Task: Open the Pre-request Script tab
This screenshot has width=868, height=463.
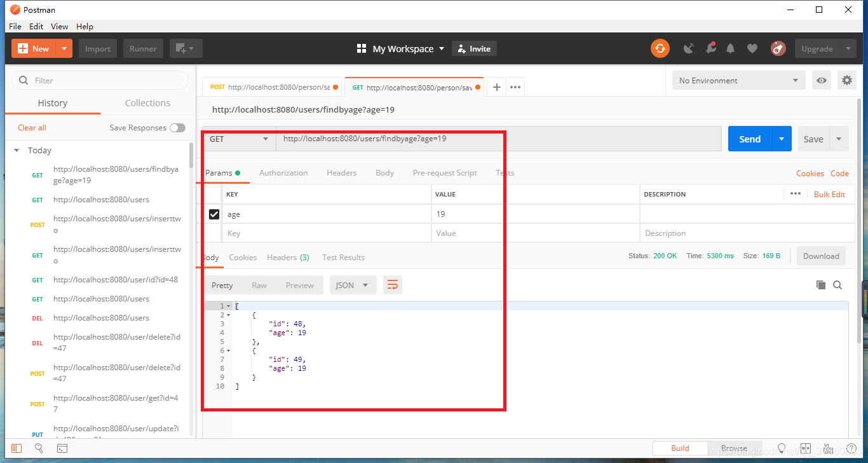Action: point(445,173)
